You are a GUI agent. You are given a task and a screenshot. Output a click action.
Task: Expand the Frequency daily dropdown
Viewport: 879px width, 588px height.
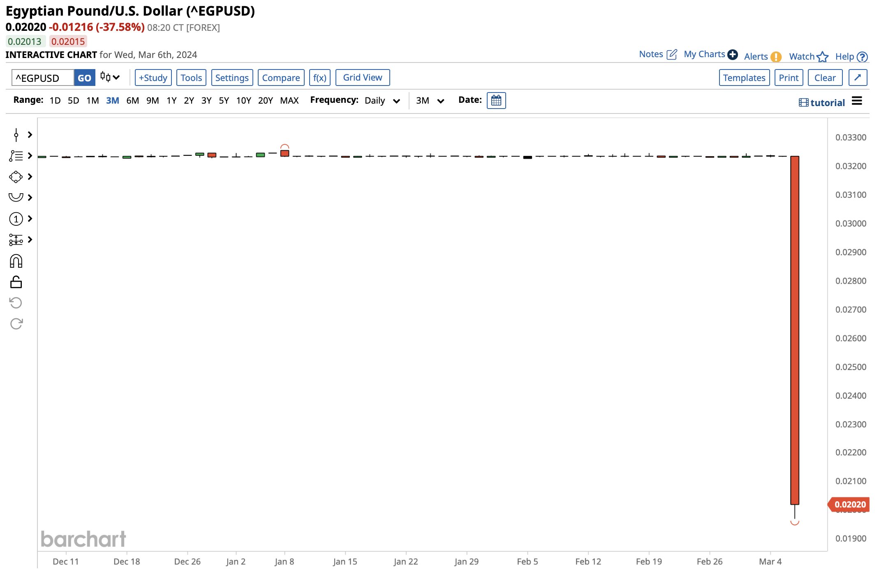(381, 101)
